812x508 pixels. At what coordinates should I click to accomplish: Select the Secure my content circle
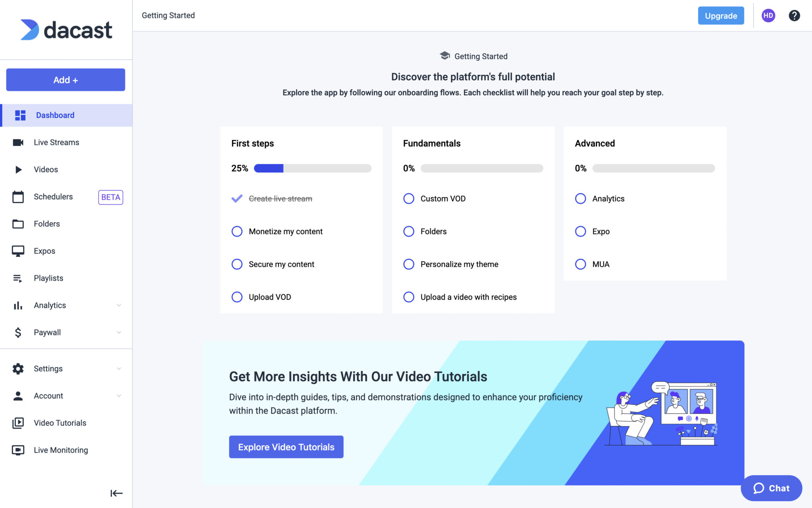pyautogui.click(x=237, y=264)
